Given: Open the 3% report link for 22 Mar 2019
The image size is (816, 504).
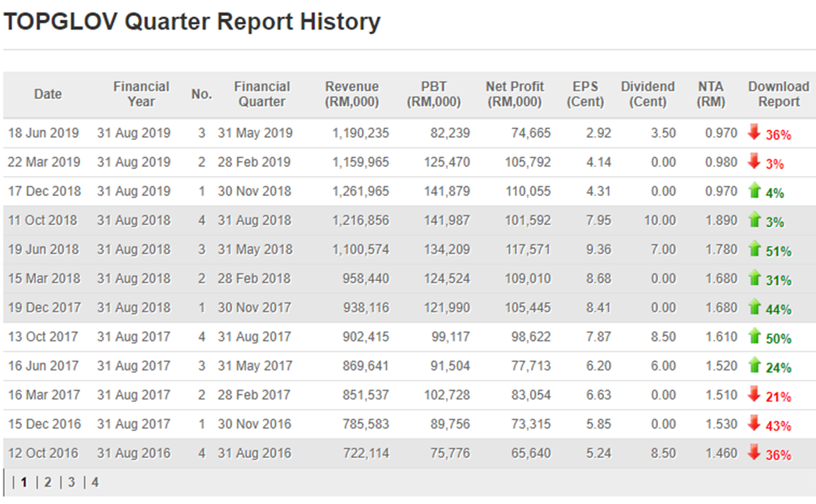Looking at the screenshot, I should click(775, 164).
